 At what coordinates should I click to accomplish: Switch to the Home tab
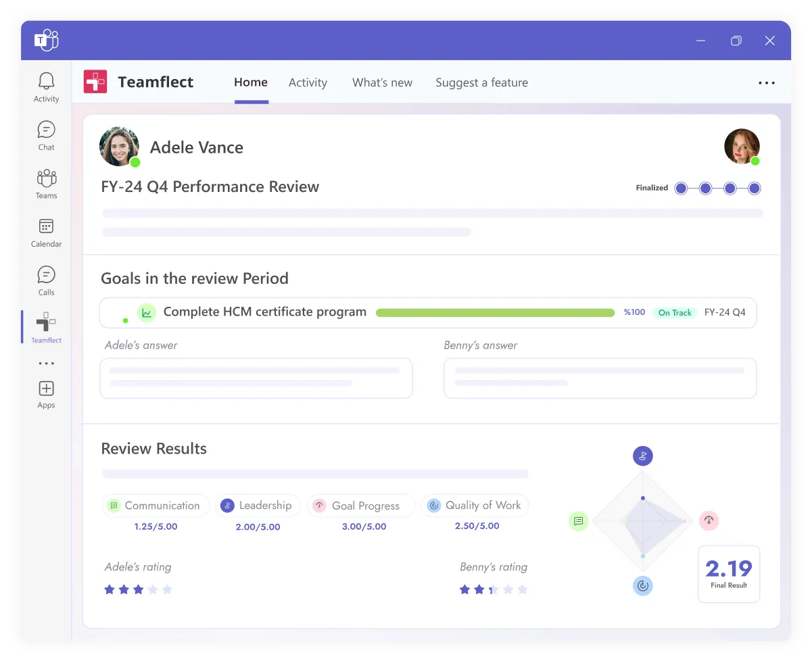(x=251, y=82)
